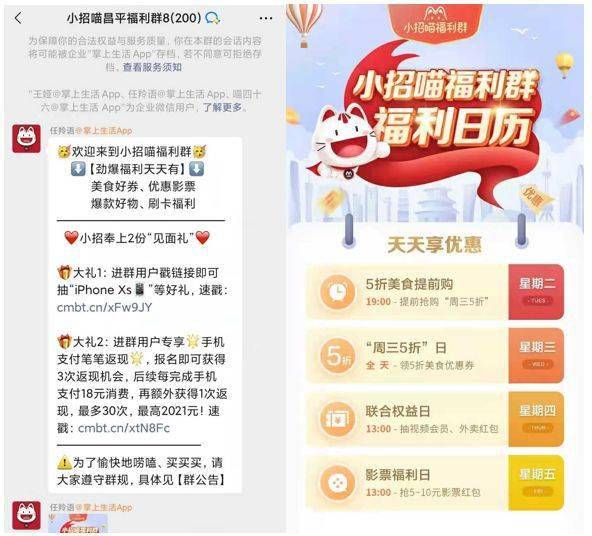The image size is (592, 536).
Task: Select the 星期五 yellow day tab
Action: (x=536, y=482)
